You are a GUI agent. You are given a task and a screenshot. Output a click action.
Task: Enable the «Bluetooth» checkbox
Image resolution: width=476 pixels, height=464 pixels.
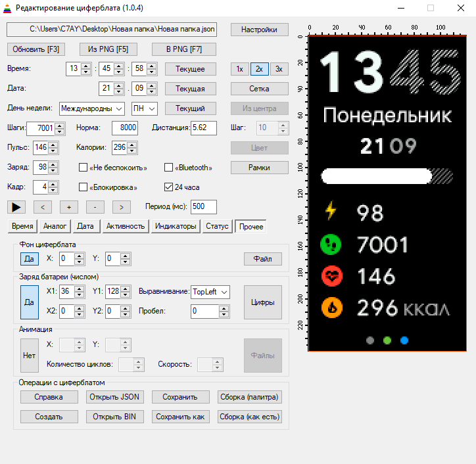(x=168, y=168)
